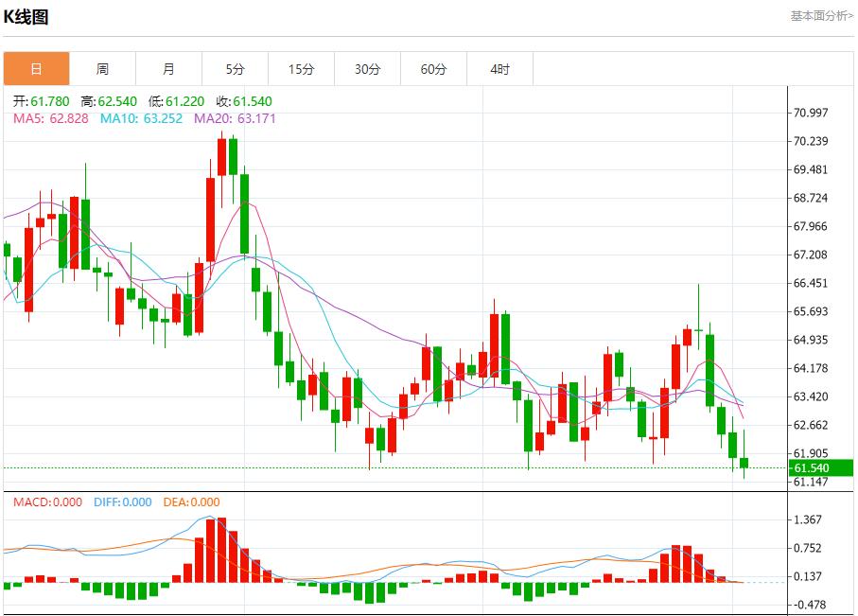The image size is (858, 616).
Task: Switch to the 月 monthly chart tab
Action: pos(168,68)
